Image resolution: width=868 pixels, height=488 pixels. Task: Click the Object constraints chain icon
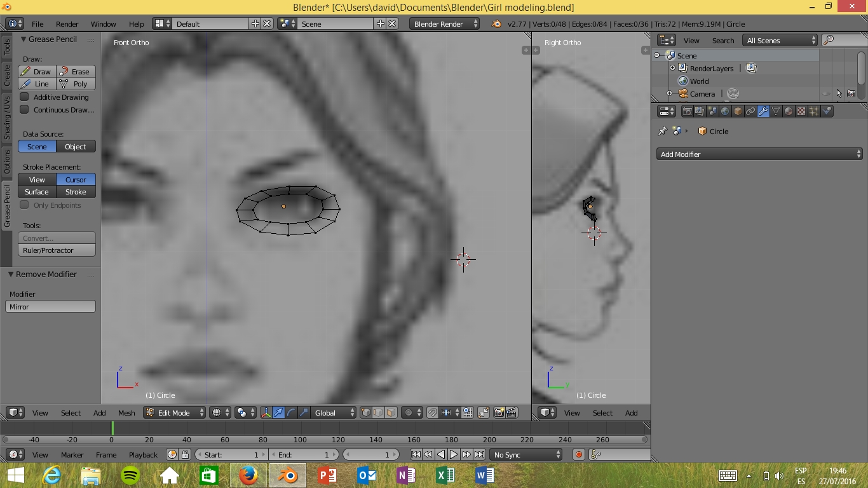point(750,111)
